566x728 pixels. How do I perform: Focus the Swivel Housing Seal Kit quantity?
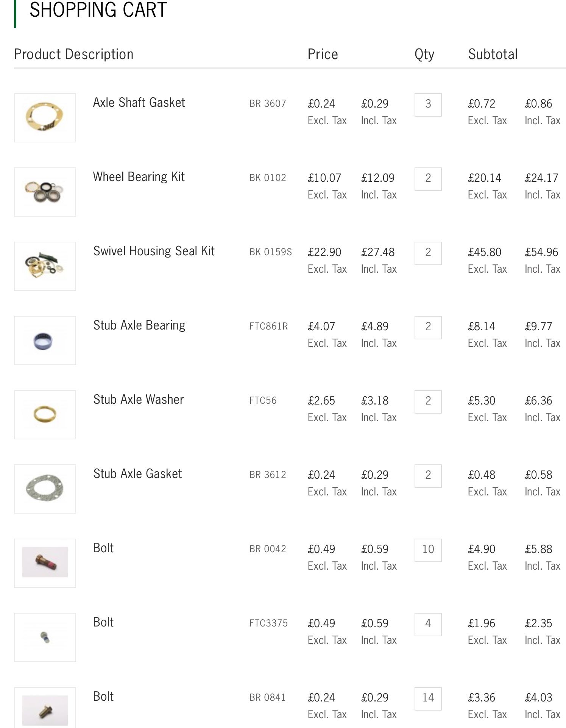[428, 253]
